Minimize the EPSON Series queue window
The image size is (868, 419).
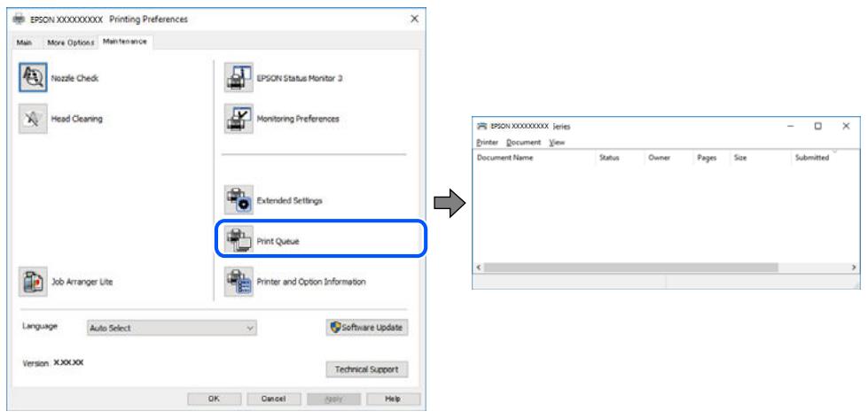click(x=791, y=126)
